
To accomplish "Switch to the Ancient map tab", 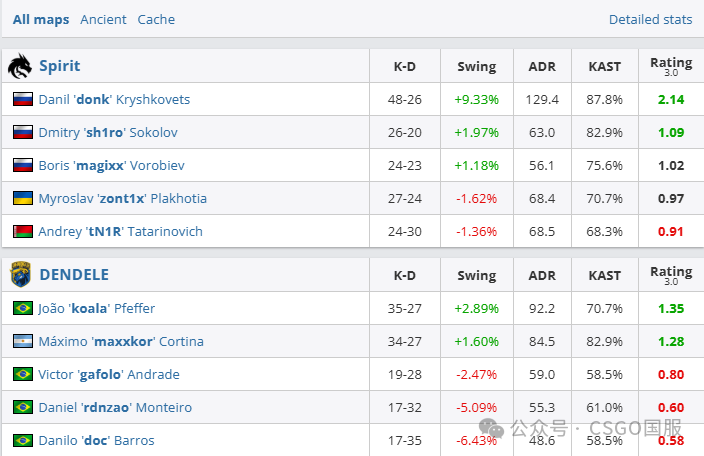I will pos(103,19).
